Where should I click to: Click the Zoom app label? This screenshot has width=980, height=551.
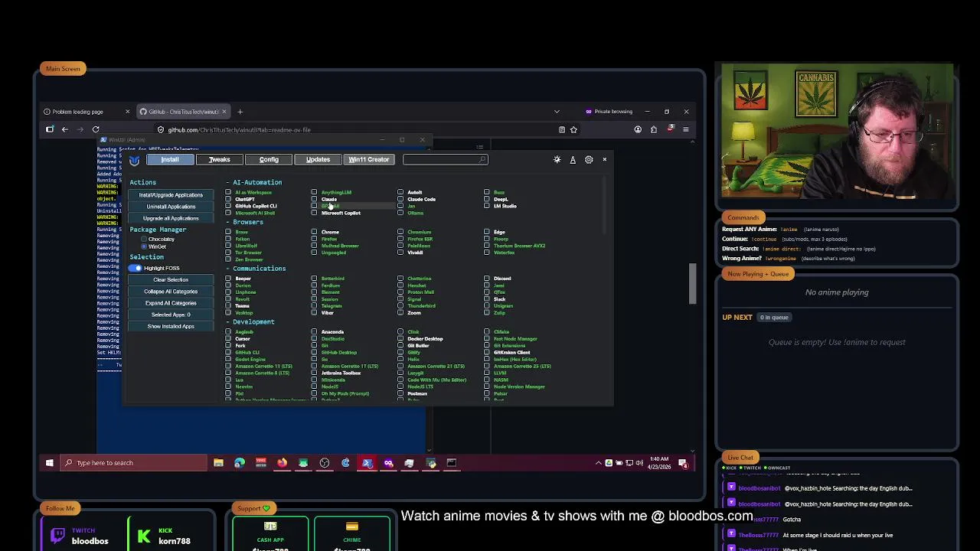(414, 313)
